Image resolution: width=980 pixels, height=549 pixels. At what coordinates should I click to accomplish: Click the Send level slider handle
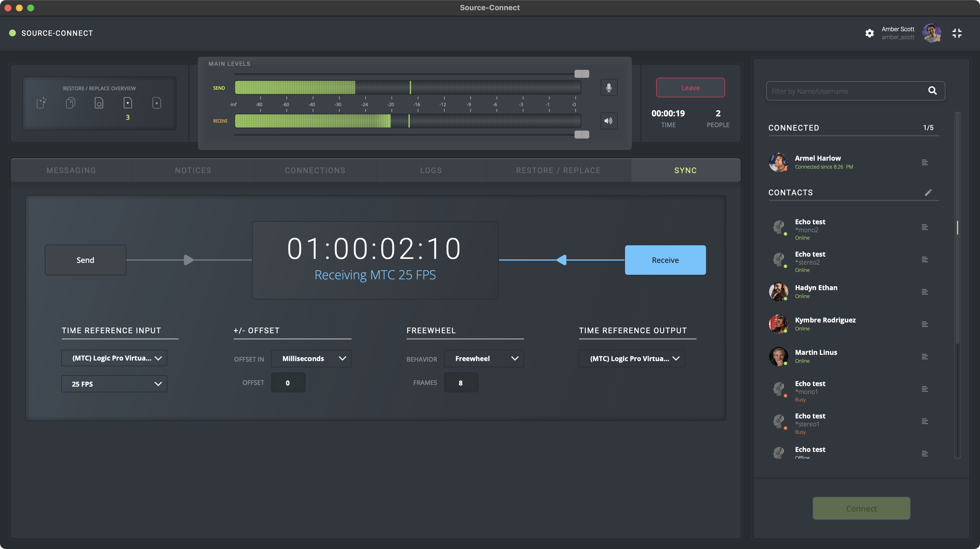(581, 74)
